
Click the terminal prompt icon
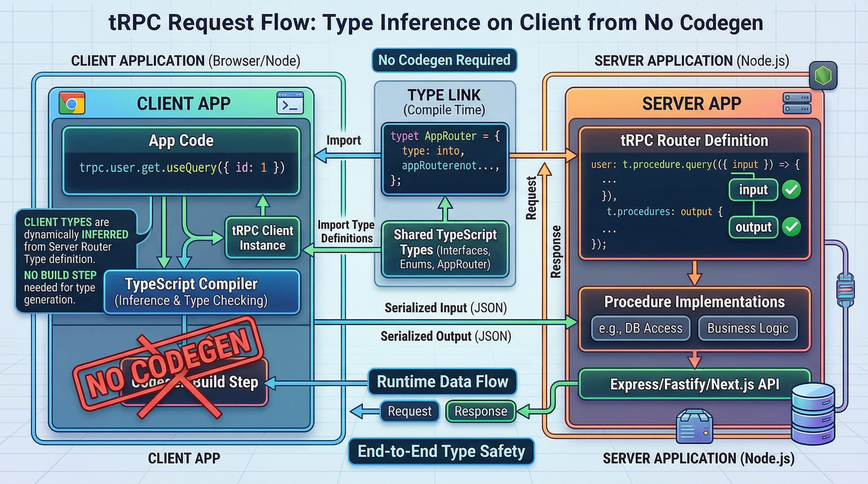289,103
